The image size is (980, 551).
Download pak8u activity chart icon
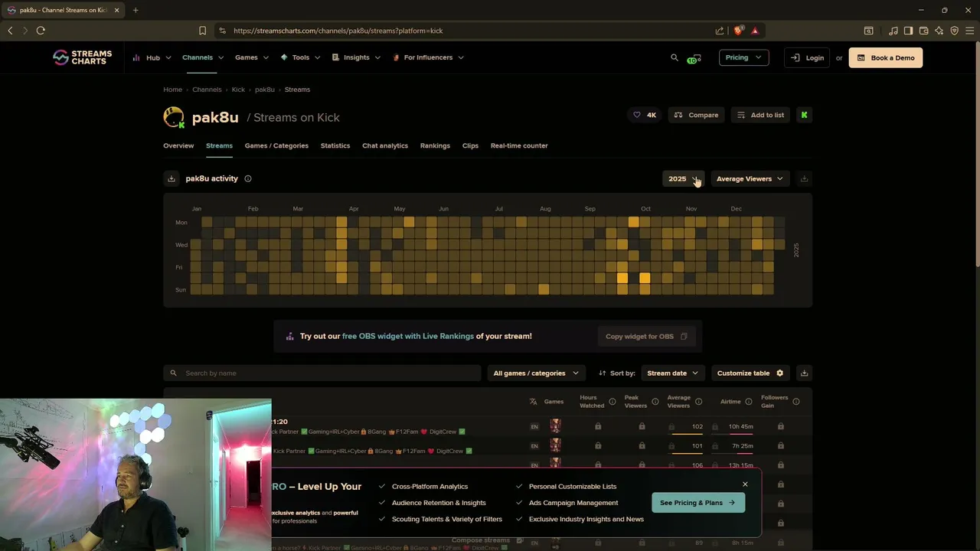pos(171,178)
